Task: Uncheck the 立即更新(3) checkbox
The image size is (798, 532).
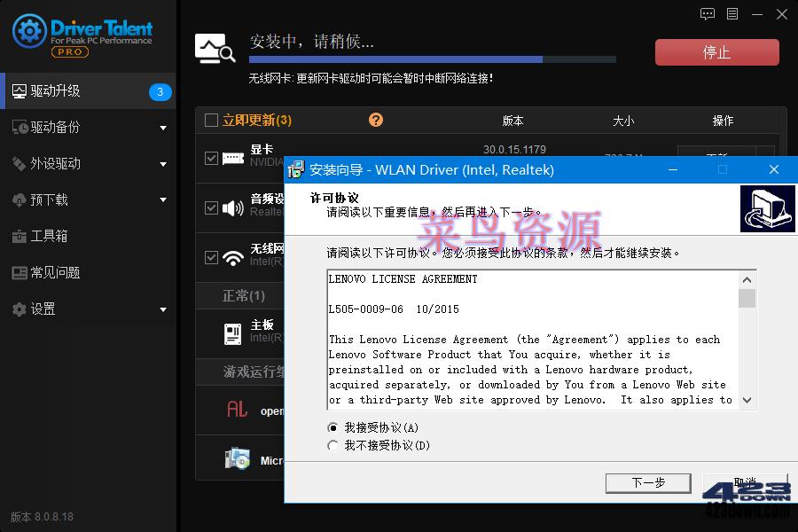Action: pos(211,121)
